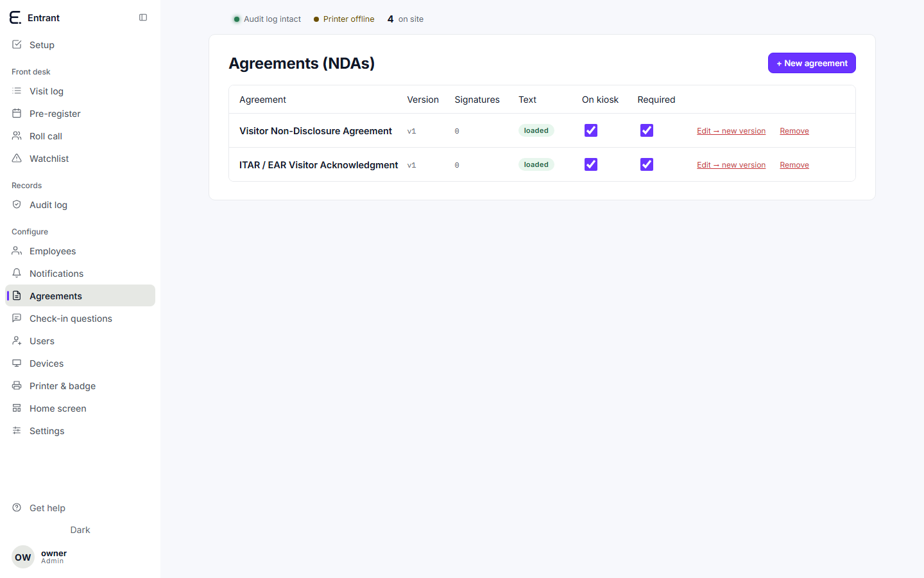Open the Settings sidebar item
The image size is (924, 578).
pos(80,430)
